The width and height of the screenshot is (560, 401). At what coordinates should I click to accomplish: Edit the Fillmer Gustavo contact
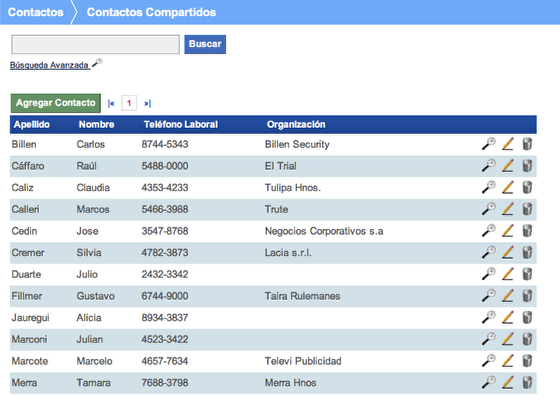pos(508,296)
